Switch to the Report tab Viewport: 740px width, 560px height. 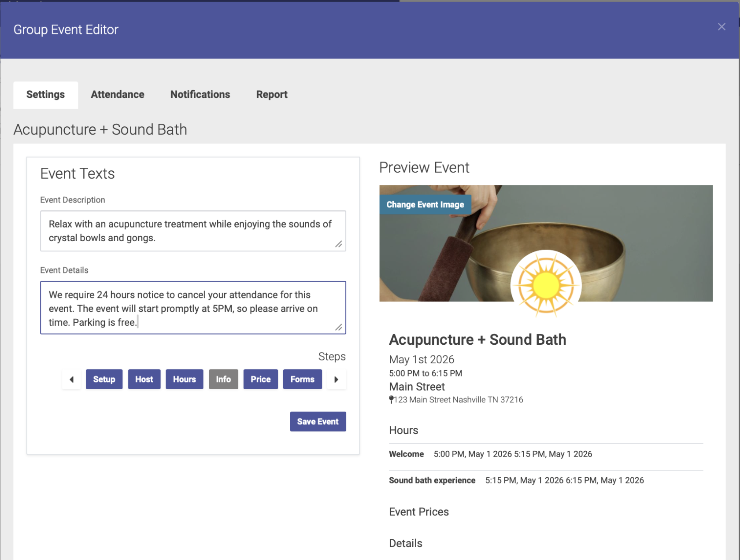(x=272, y=95)
